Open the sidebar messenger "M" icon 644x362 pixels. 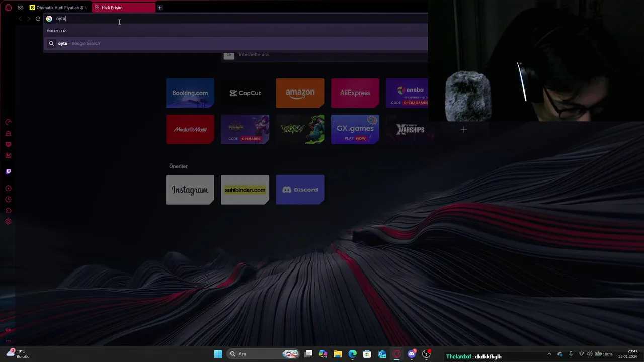coord(8,155)
